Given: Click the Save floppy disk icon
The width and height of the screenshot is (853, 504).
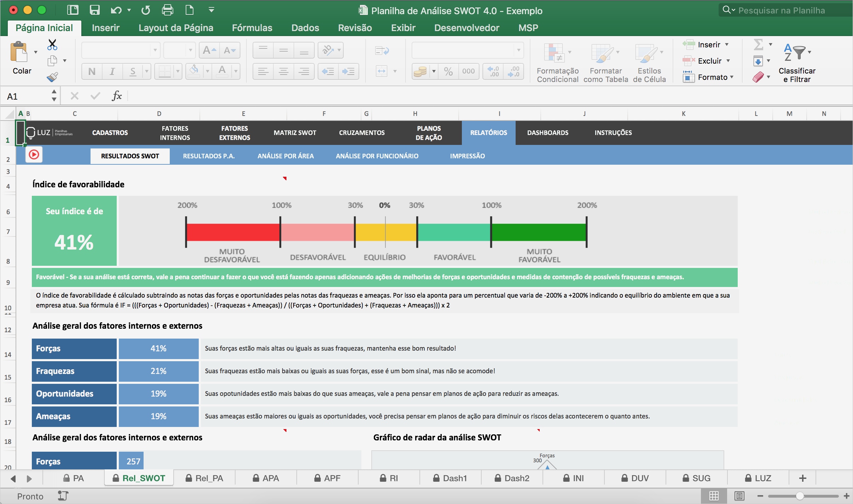Looking at the screenshot, I should 94,10.
